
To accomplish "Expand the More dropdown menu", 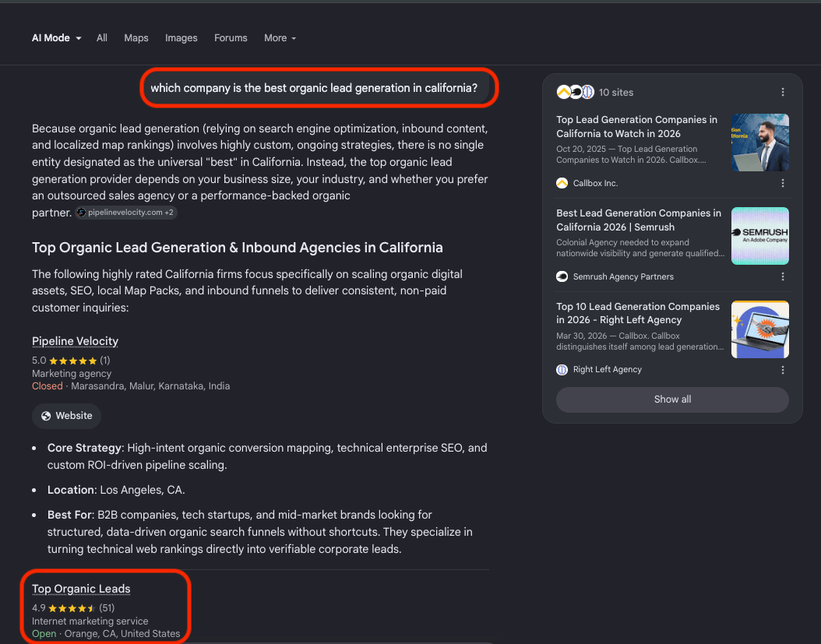I will pyautogui.click(x=280, y=38).
